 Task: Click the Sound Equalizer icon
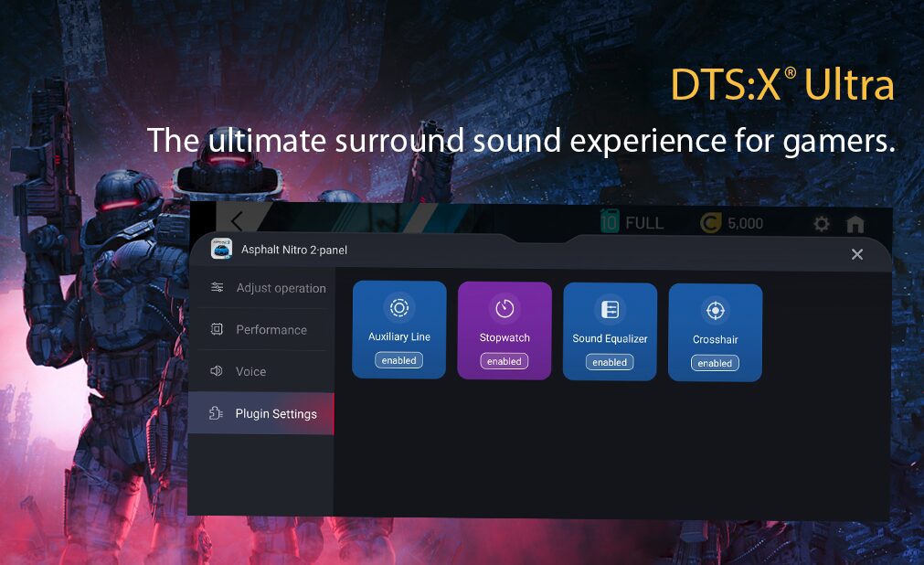pos(610,309)
